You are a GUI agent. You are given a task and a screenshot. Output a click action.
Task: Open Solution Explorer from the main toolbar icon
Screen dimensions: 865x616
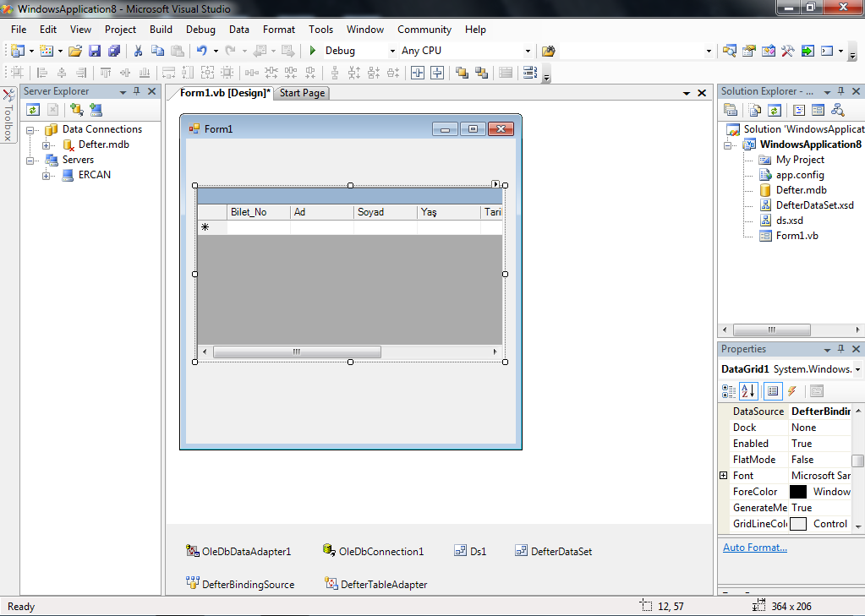(730, 51)
